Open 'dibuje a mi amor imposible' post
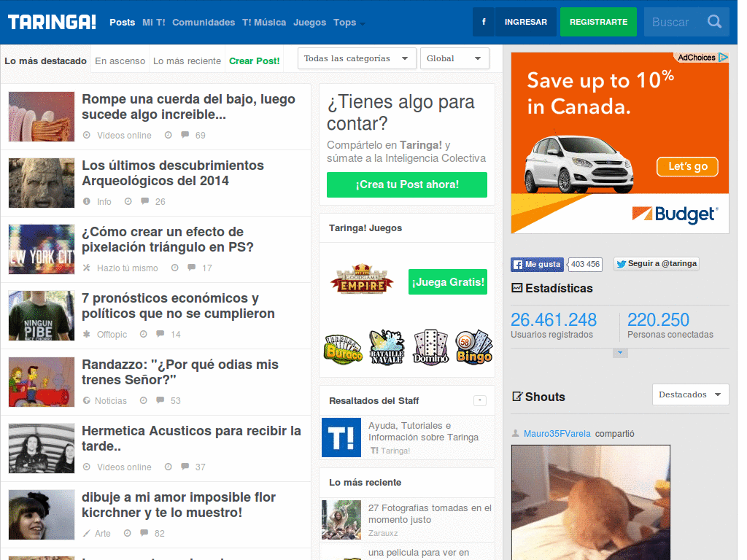The width and height of the screenshot is (747, 560). pyautogui.click(x=179, y=505)
